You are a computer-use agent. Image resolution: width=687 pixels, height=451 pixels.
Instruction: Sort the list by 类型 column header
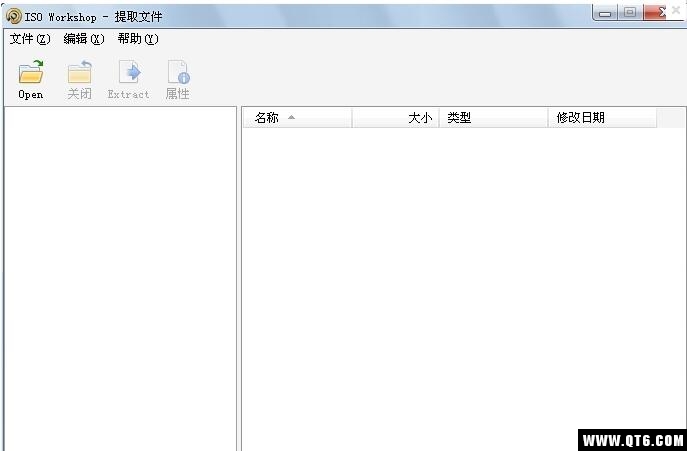493,117
